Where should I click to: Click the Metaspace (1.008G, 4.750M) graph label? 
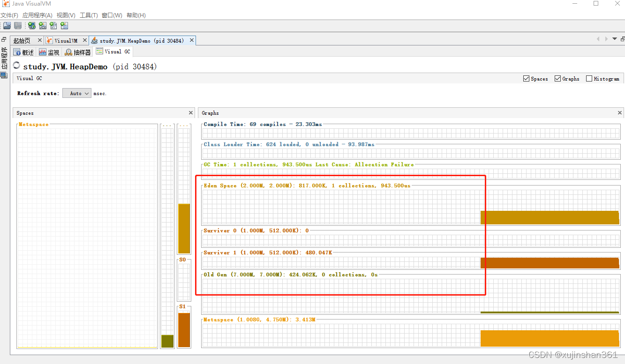click(259, 319)
